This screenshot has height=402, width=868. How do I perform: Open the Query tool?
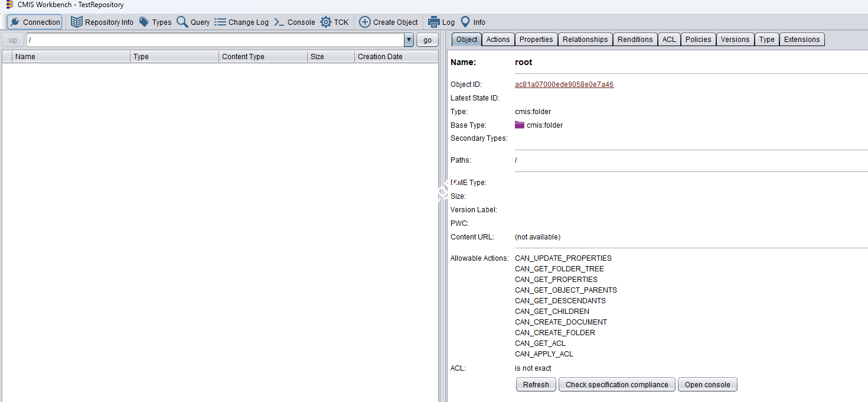pyautogui.click(x=193, y=21)
